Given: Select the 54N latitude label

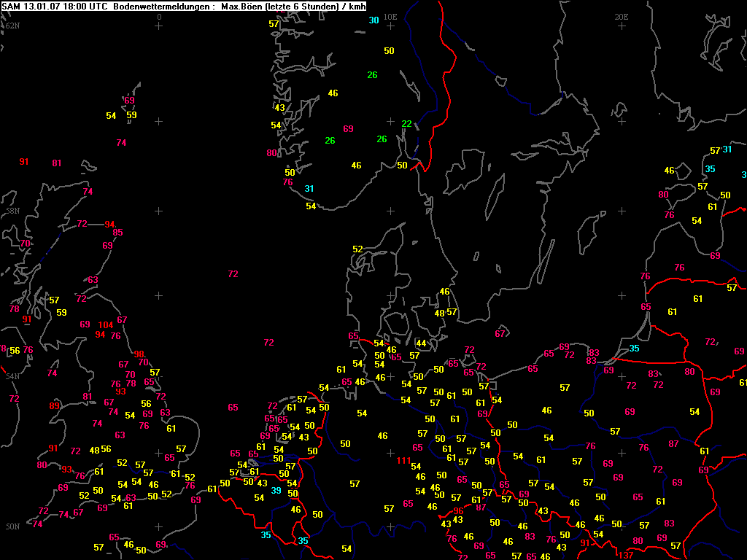Looking at the screenshot, I should (x=12, y=376).
